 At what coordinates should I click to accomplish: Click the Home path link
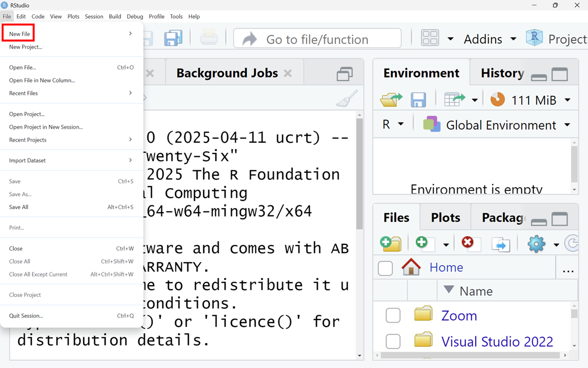coord(446,267)
